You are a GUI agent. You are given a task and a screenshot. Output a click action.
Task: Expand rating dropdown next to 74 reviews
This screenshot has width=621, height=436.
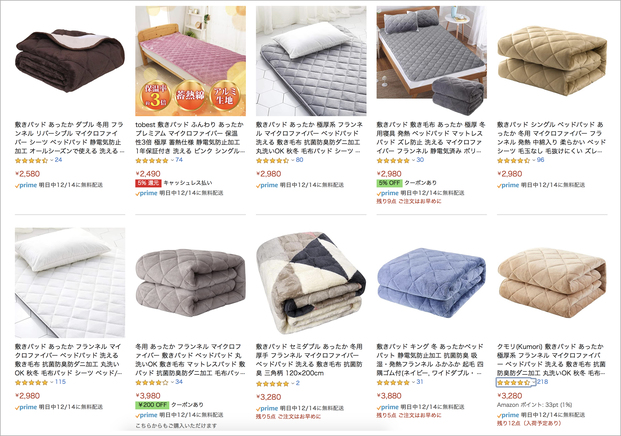point(173,160)
